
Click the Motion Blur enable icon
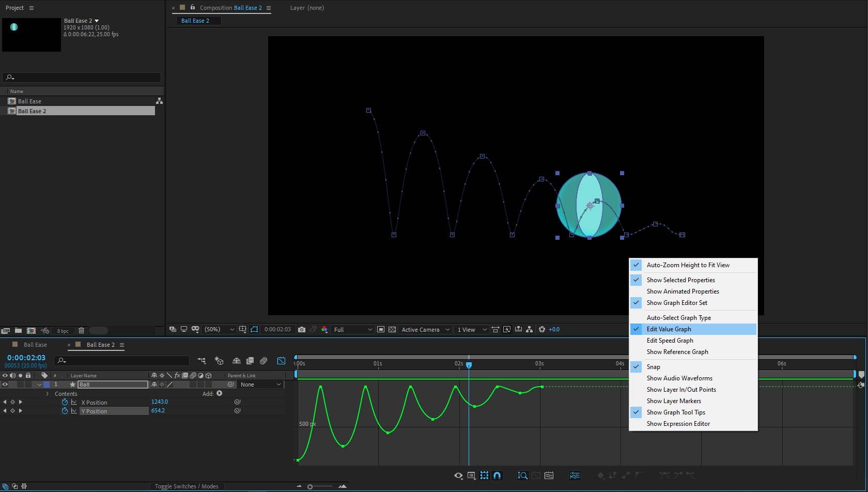(x=263, y=361)
